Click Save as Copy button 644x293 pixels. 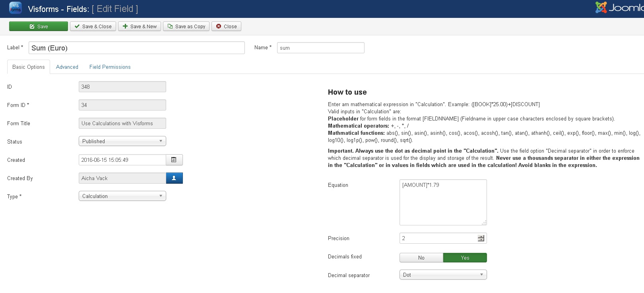point(186,26)
